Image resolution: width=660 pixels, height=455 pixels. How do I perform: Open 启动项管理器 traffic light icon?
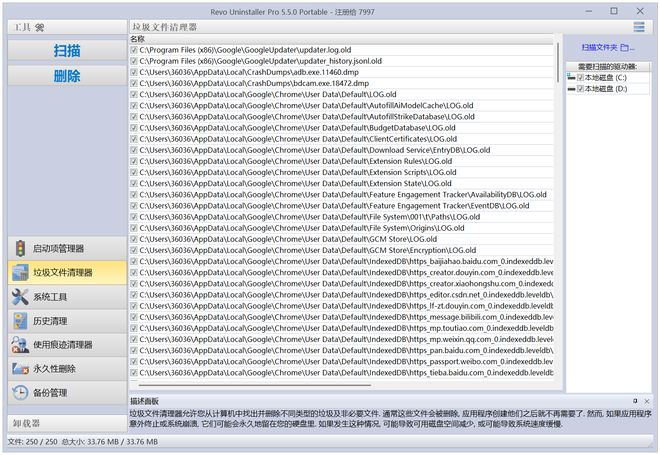[20, 248]
